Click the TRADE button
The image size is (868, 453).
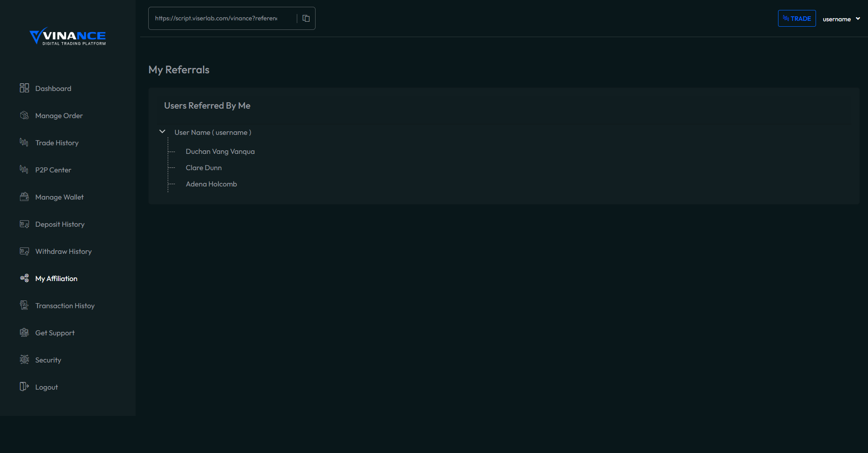[797, 19]
